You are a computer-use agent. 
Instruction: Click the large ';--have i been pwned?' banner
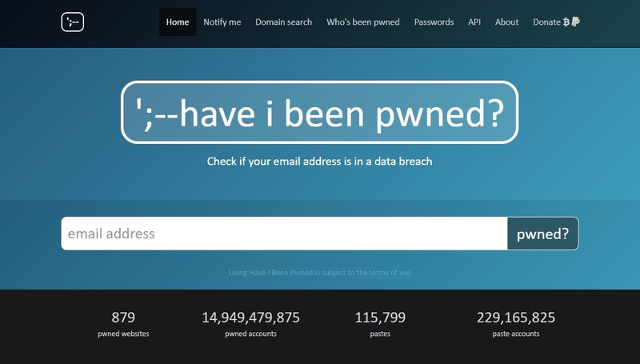[319, 114]
